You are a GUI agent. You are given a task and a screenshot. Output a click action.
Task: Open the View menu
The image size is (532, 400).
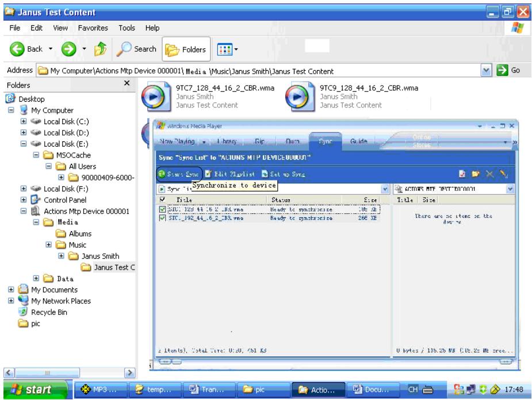pyautogui.click(x=60, y=28)
